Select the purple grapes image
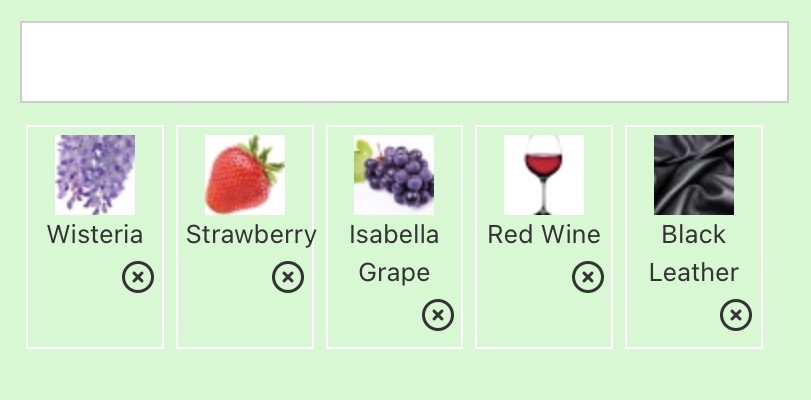This screenshot has height=400, width=811. pyautogui.click(x=394, y=175)
